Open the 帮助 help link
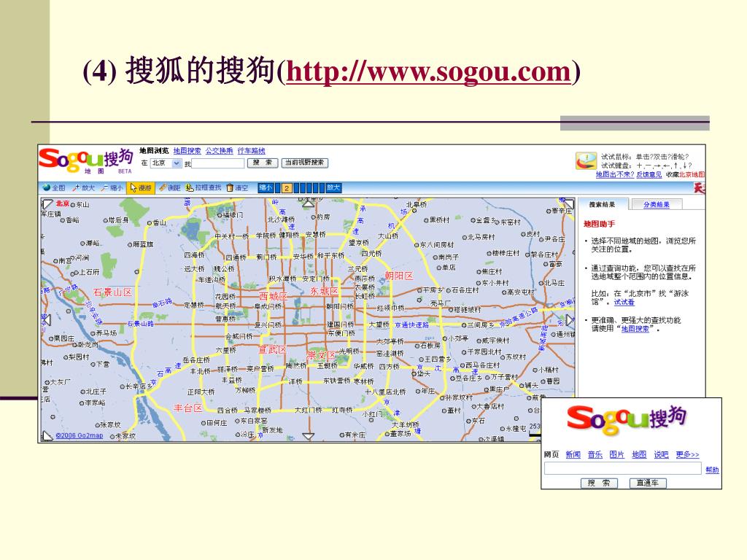This screenshot has width=747, height=560. click(x=712, y=470)
